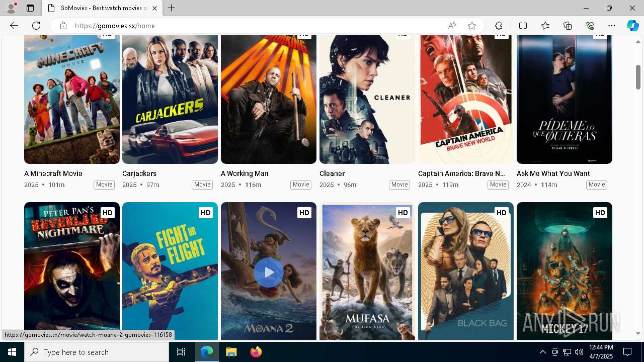Refresh the GoMovies page

point(36,26)
